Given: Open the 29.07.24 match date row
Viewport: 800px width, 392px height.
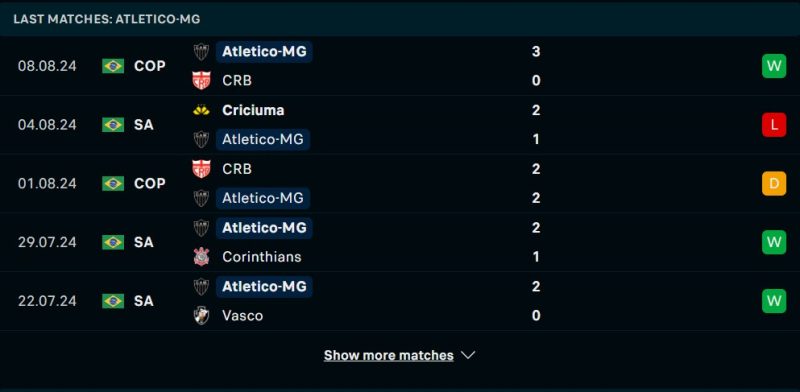Looking at the screenshot, I should pyautogui.click(x=400, y=242).
